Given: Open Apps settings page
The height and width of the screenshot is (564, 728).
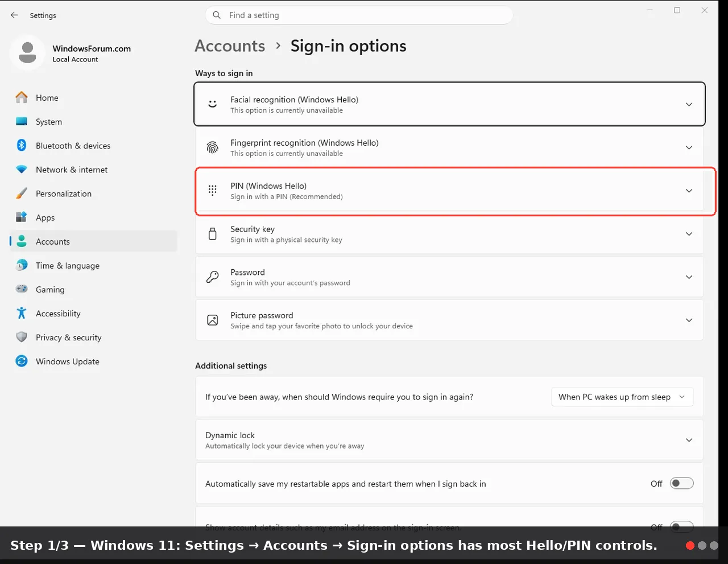Looking at the screenshot, I should 94,217.
